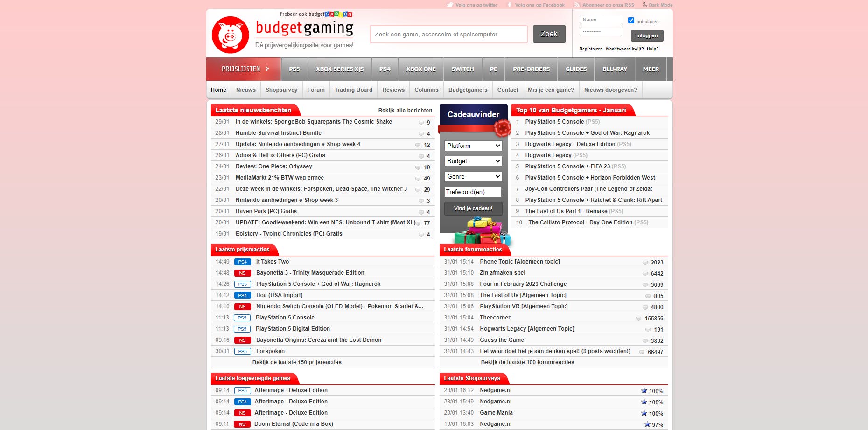Go to the Switch navigation tab
Screen dimensions: 868x430
tap(463, 69)
